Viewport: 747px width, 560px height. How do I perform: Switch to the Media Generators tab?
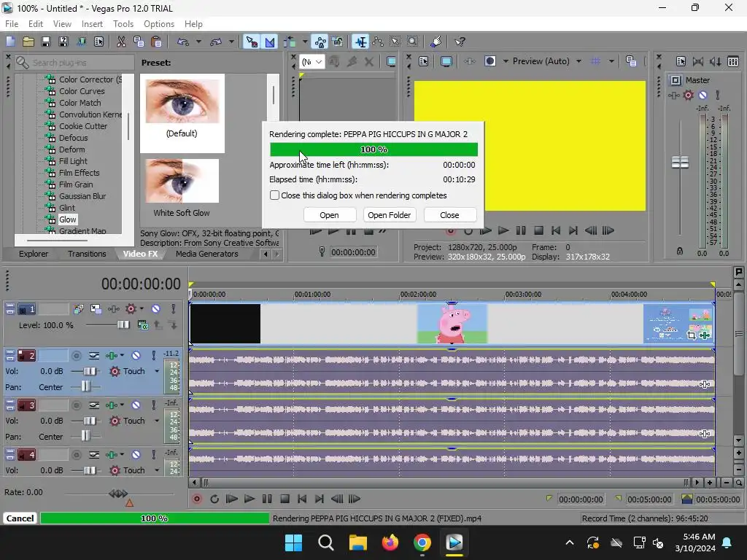click(206, 254)
